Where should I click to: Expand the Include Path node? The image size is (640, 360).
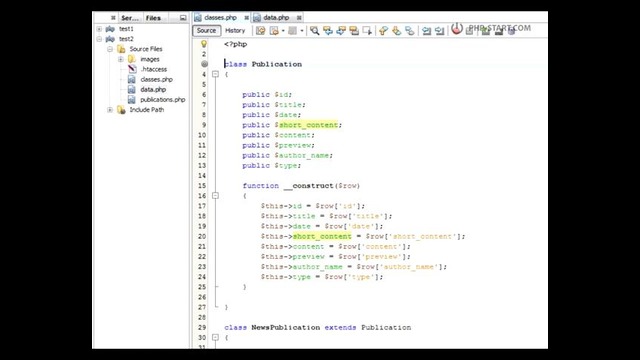tap(110, 110)
